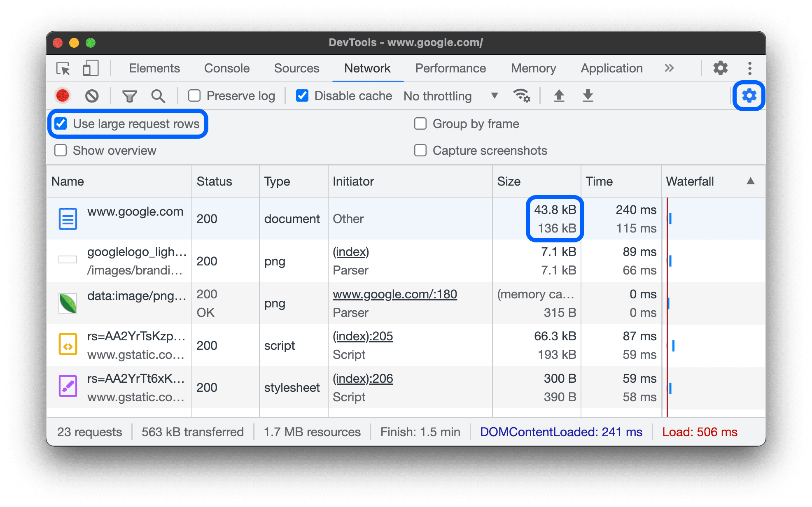
Task: Toggle the Preserve log checkbox
Action: (195, 95)
